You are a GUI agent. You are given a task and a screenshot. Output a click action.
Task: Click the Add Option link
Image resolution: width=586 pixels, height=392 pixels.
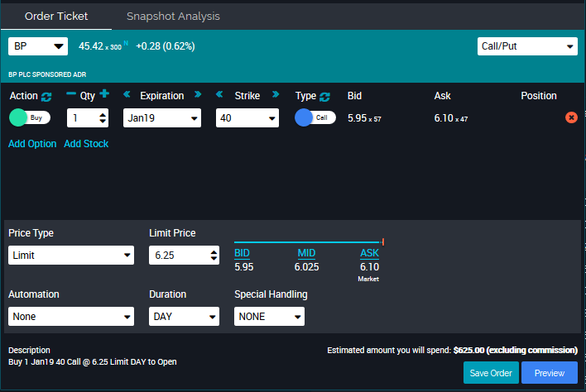click(32, 144)
